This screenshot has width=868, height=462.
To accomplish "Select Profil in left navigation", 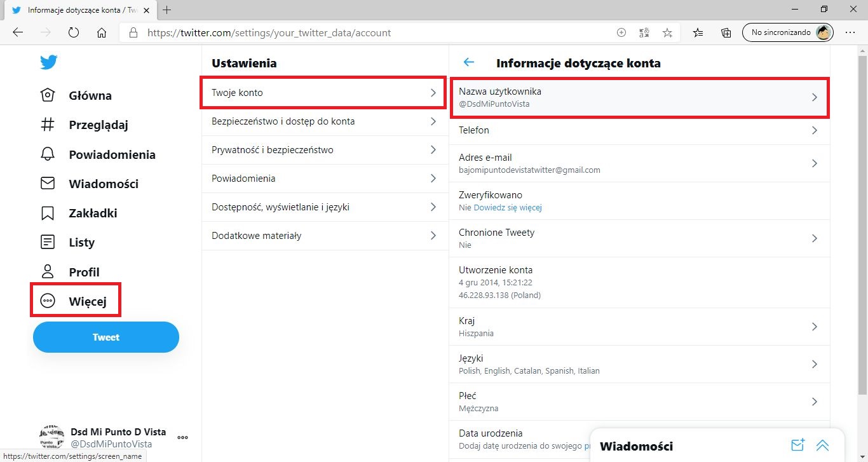I will click(85, 272).
